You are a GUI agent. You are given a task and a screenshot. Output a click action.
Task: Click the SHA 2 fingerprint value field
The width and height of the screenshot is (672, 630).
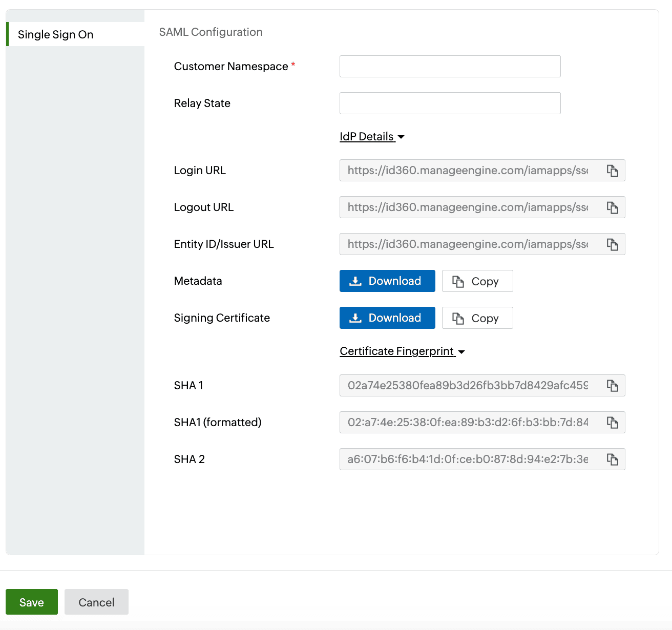468,459
